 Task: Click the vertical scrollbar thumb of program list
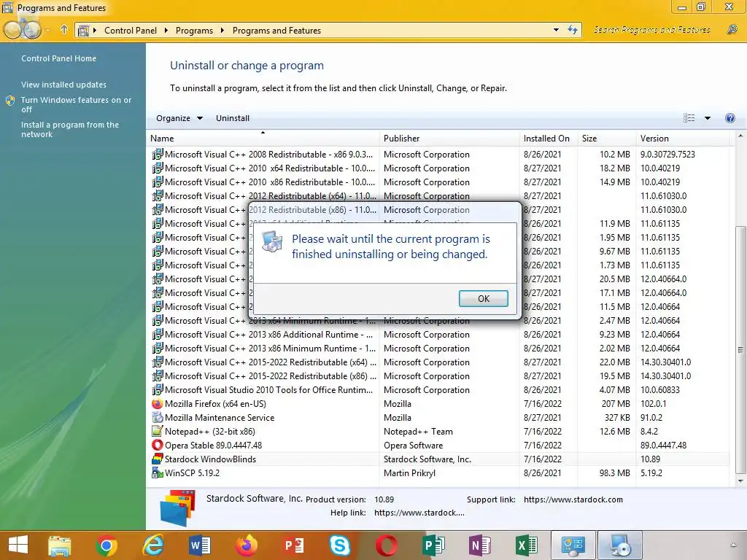(740, 350)
